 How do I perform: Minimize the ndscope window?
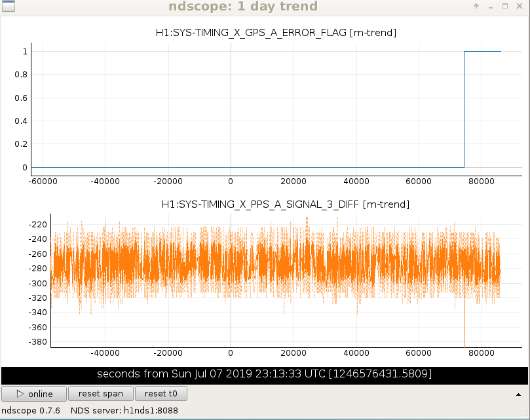tap(491, 7)
